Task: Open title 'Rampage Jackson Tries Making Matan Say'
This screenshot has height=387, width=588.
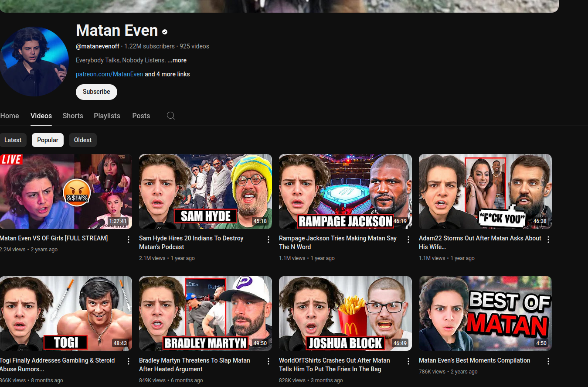Action: coord(338,243)
